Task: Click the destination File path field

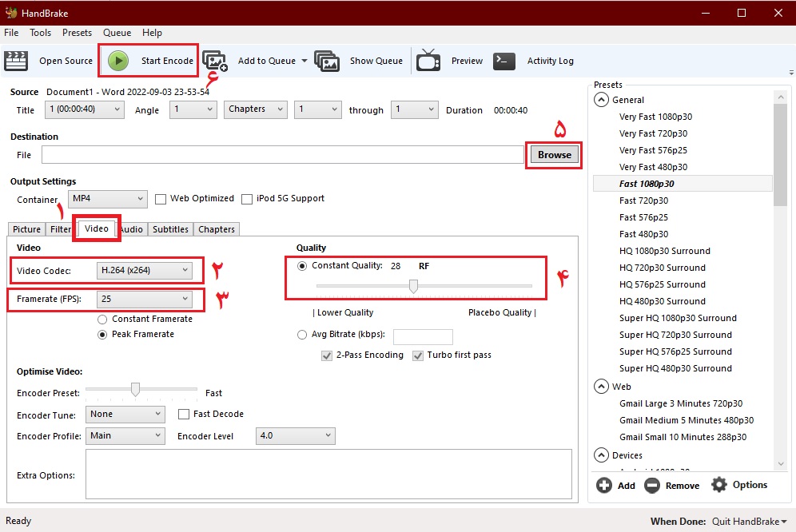Action: pos(282,155)
